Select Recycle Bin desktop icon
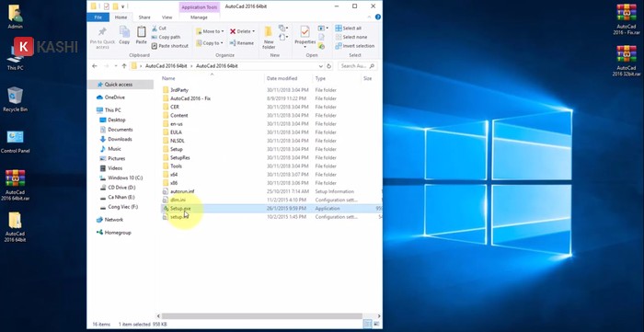This screenshot has width=644, height=332. 16,99
